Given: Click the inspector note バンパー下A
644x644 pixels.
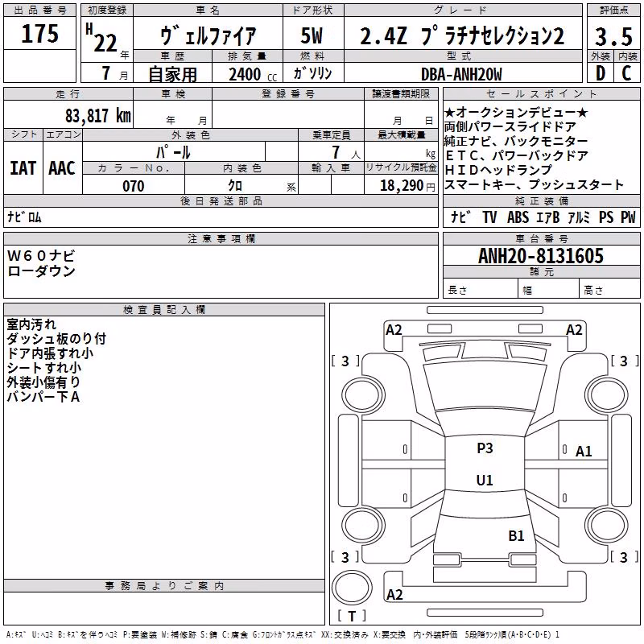Looking at the screenshot, I should [x=43, y=396].
